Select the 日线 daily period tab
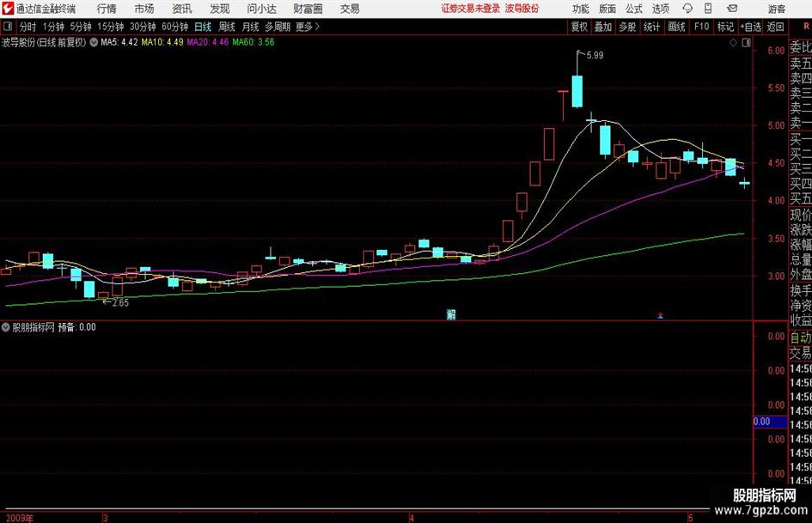 203,27
